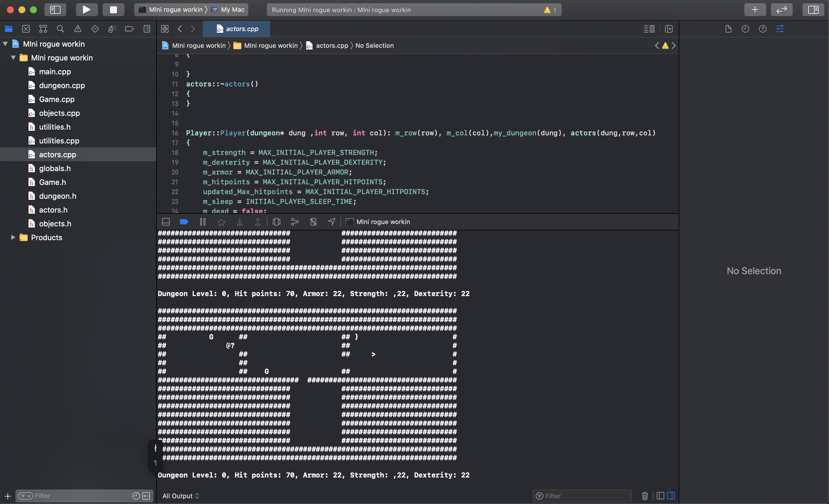829x504 pixels.
Task: Open the Debug Memory Graph
Action: tap(295, 222)
